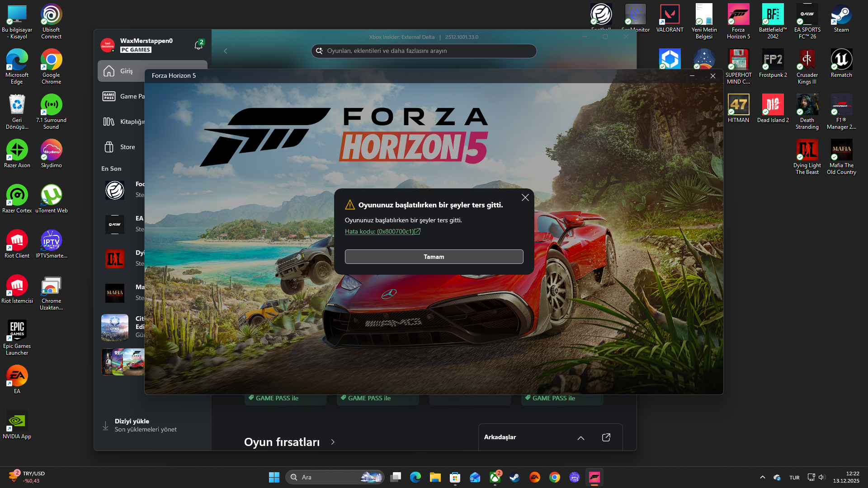Image resolution: width=868 pixels, height=488 pixels.
Task: Open Windows Start menu
Action: (x=274, y=477)
